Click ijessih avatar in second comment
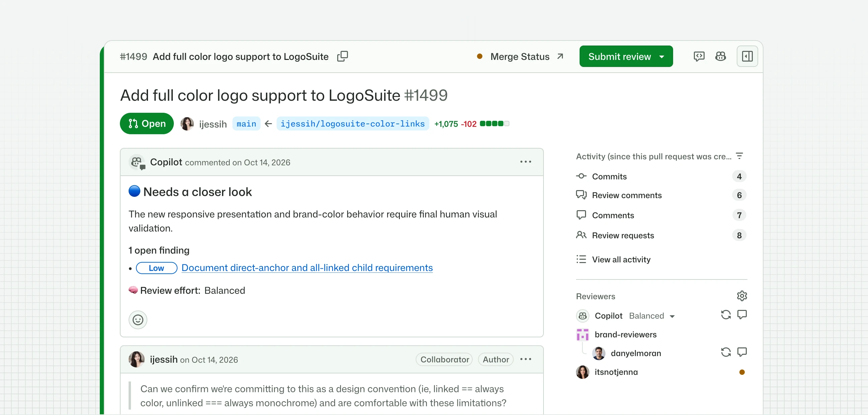The image size is (868, 415). point(137,359)
